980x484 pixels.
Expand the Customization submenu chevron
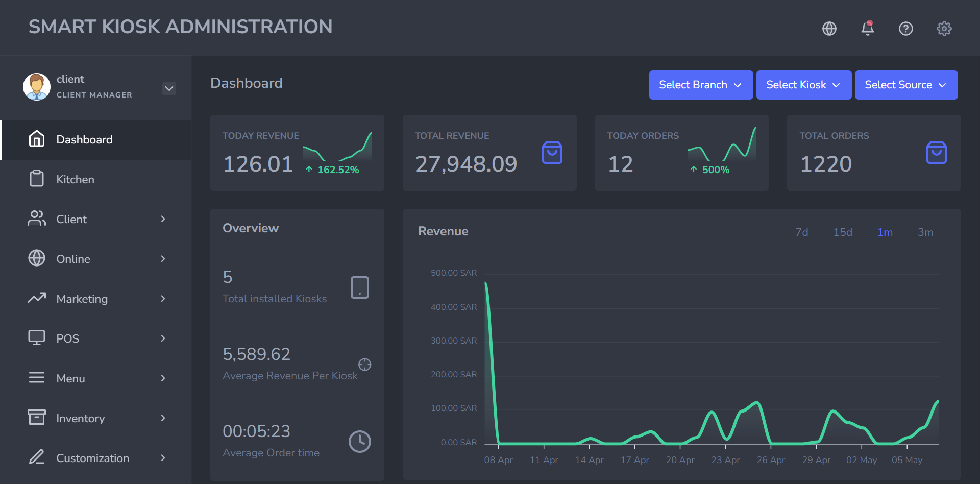tap(163, 458)
